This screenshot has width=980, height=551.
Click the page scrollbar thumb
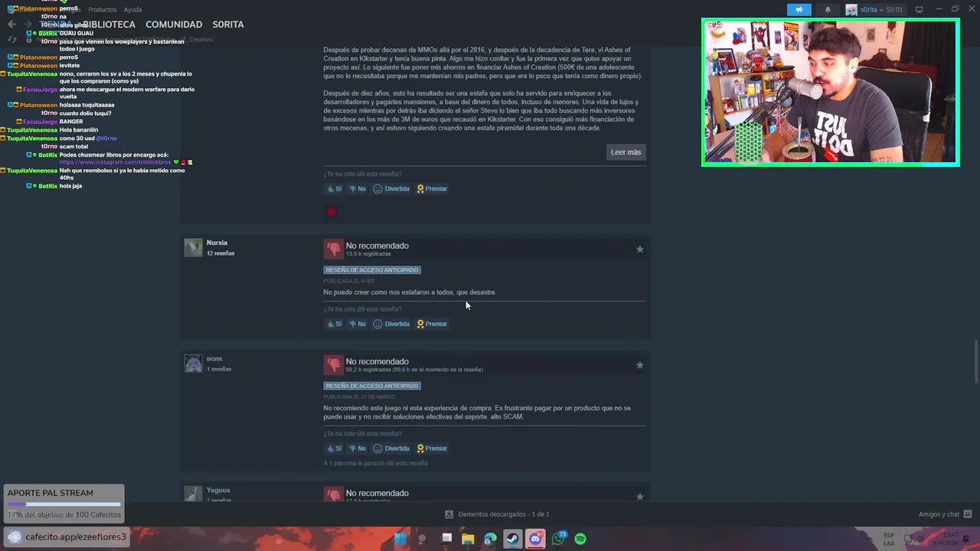975,361
